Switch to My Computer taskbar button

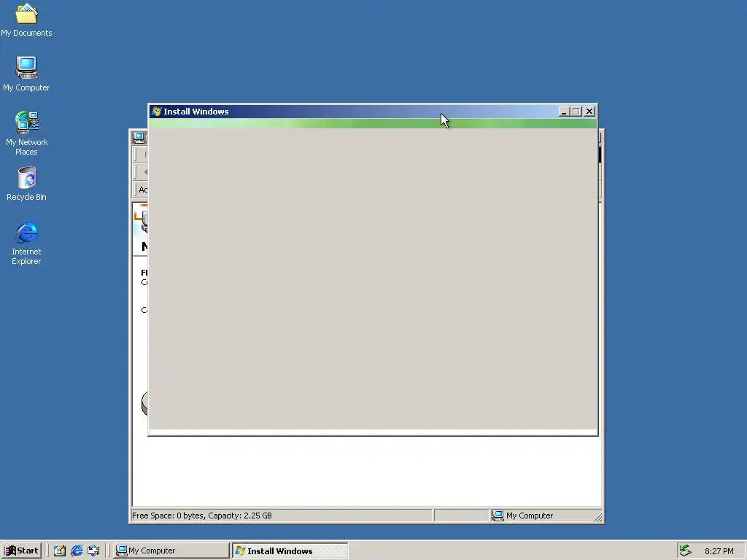point(171,551)
